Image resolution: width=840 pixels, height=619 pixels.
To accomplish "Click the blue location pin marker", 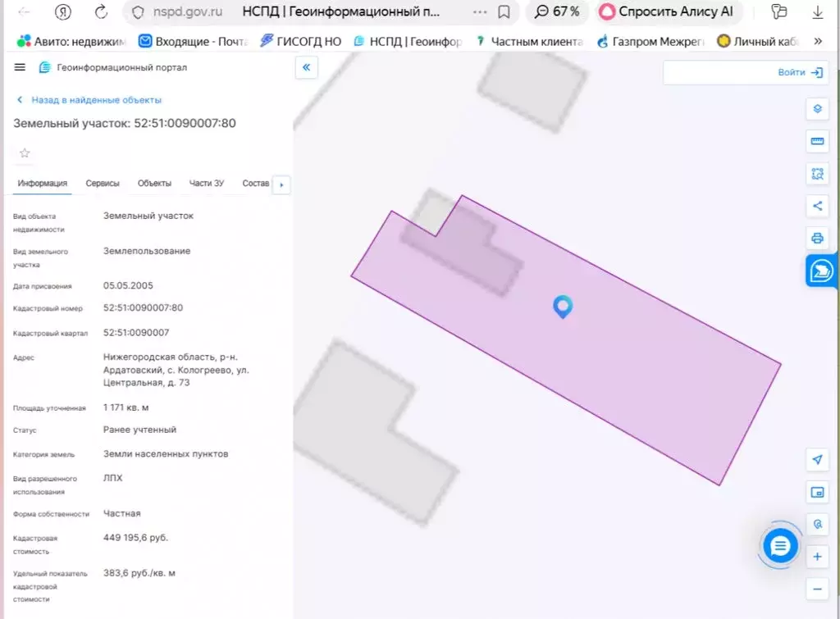I will 562,307.
